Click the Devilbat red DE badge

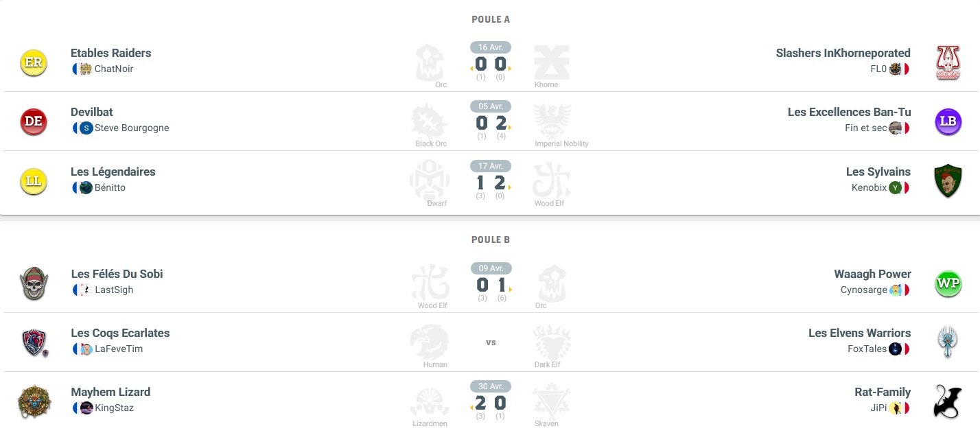34,121
